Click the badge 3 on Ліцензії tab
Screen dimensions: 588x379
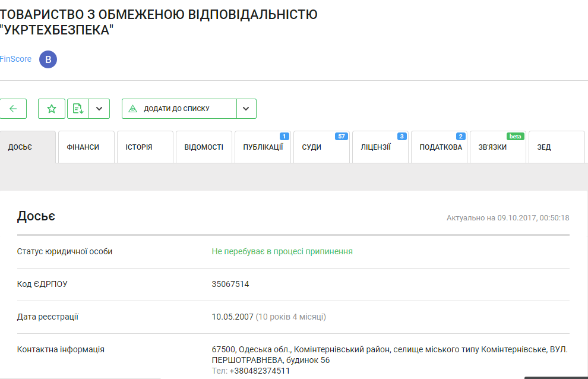pyautogui.click(x=402, y=137)
